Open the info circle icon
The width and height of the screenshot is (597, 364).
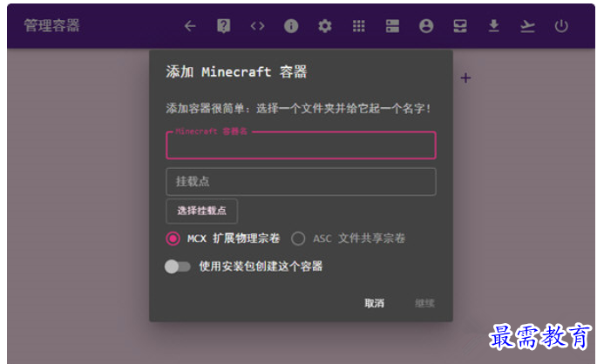(291, 26)
